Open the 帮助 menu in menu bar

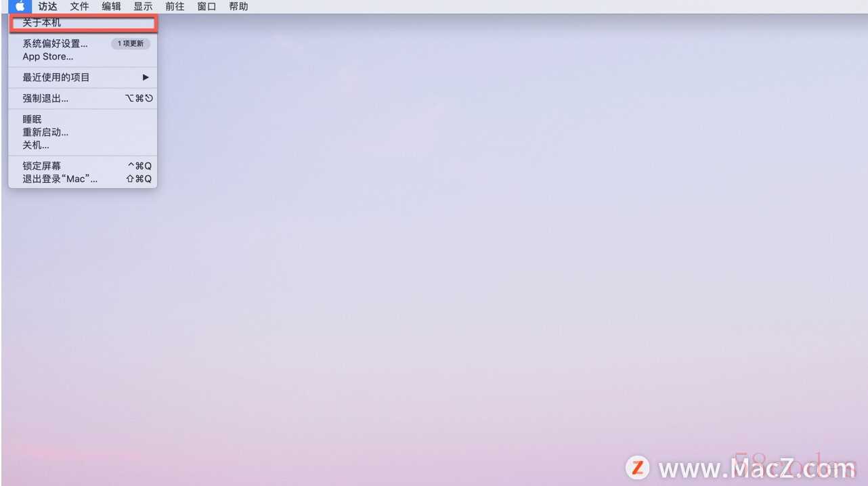tap(238, 7)
